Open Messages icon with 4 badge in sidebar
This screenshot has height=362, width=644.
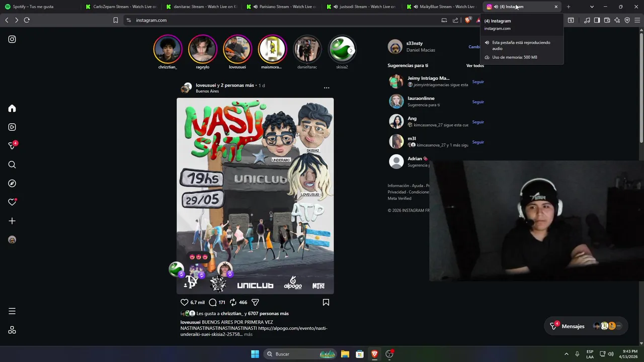click(12, 146)
